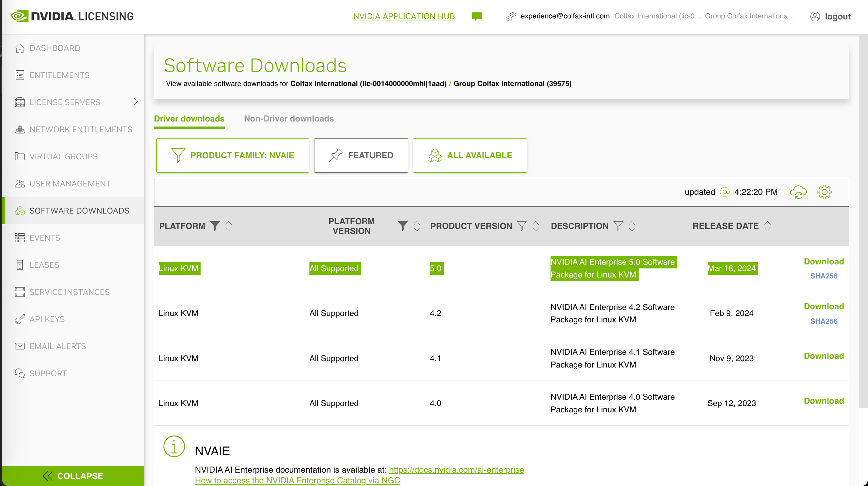The image size is (868, 486).
Task: Click the Network Entitlements icon
Action: click(x=20, y=129)
